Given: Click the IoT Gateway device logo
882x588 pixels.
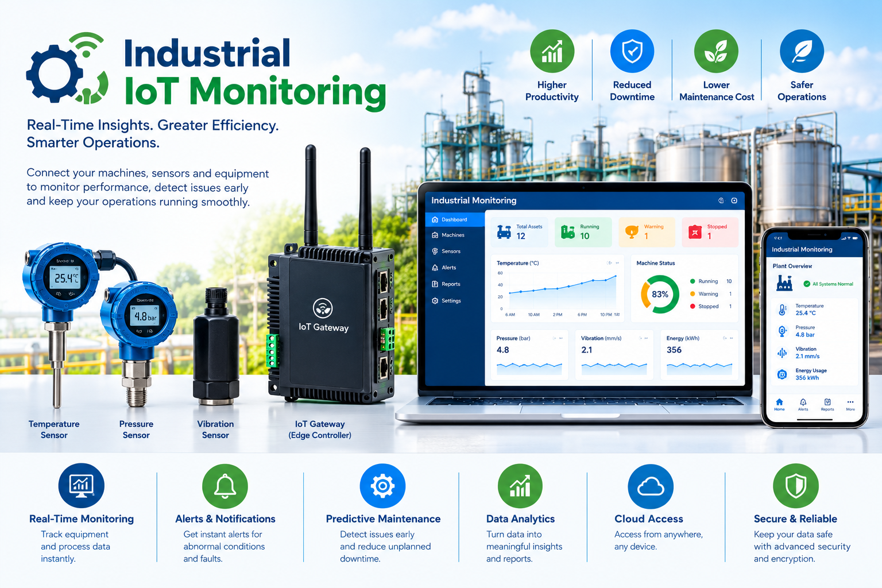Looking at the screenshot, I should tap(323, 308).
